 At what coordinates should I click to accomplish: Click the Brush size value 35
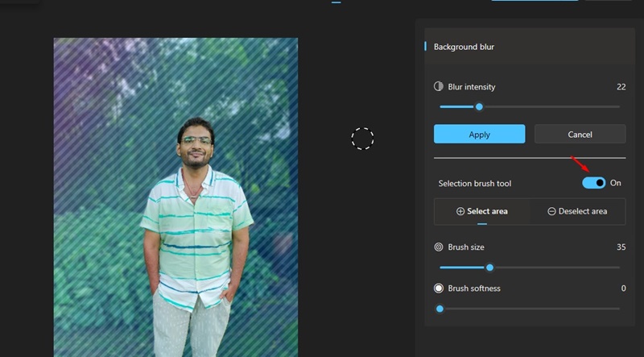coord(621,247)
